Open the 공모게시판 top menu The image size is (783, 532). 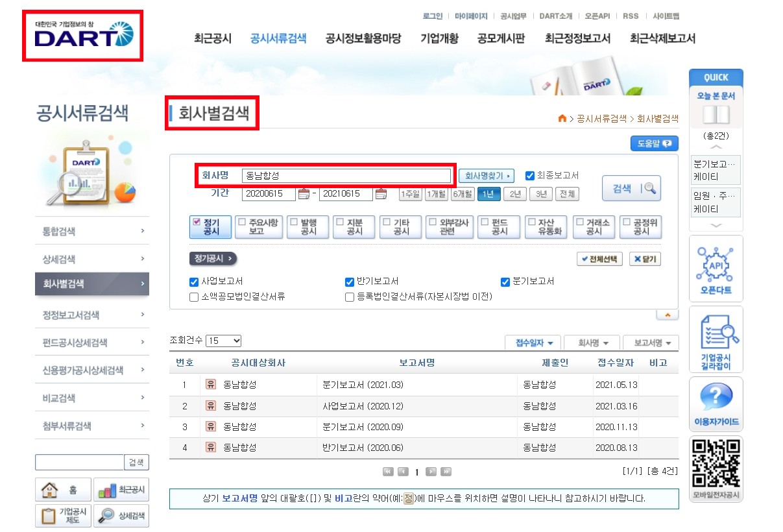(501, 38)
